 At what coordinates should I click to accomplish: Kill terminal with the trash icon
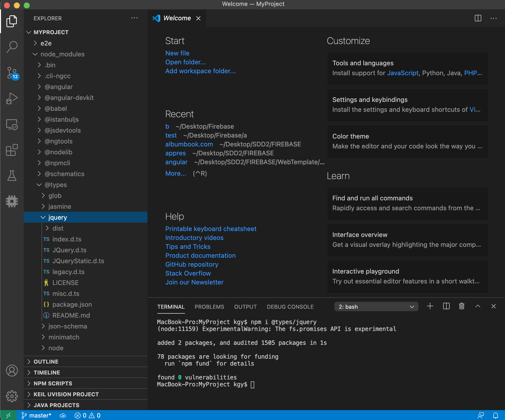click(x=461, y=306)
